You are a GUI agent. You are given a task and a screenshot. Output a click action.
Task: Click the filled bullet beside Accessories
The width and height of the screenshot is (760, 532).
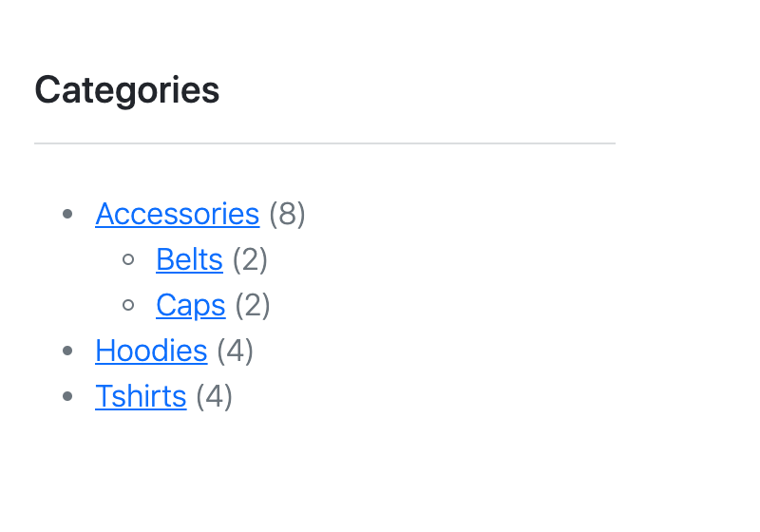67,214
